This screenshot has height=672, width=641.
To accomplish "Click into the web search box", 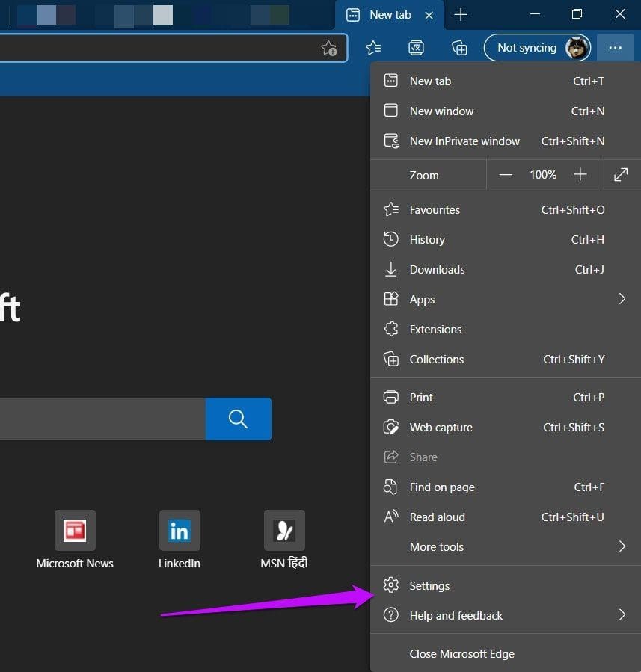I will point(102,419).
